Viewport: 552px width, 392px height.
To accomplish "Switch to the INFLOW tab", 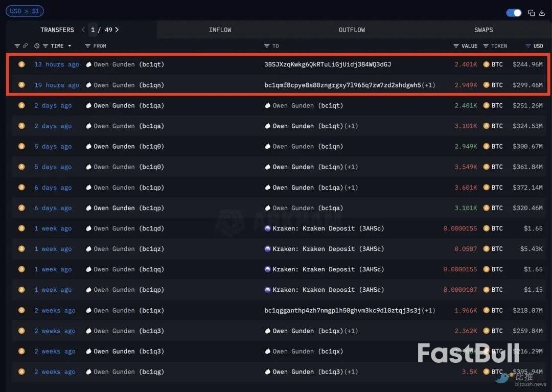I will (x=220, y=30).
